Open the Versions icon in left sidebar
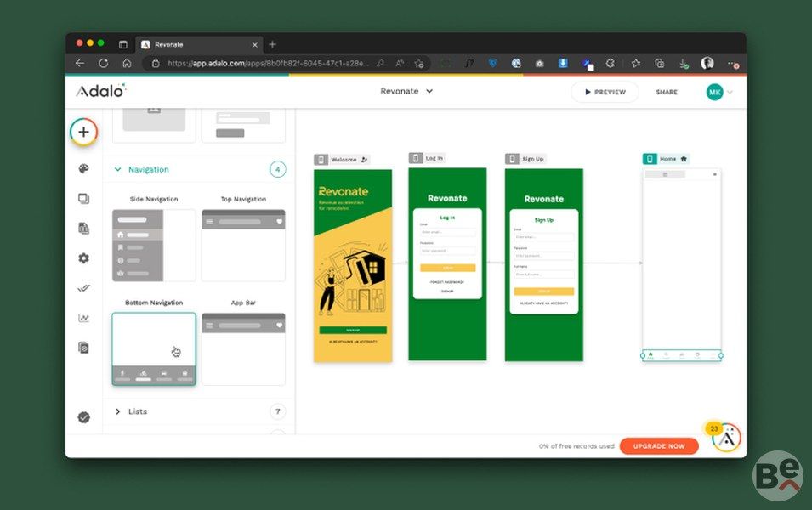Image resolution: width=812 pixels, height=510 pixels. click(83, 348)
